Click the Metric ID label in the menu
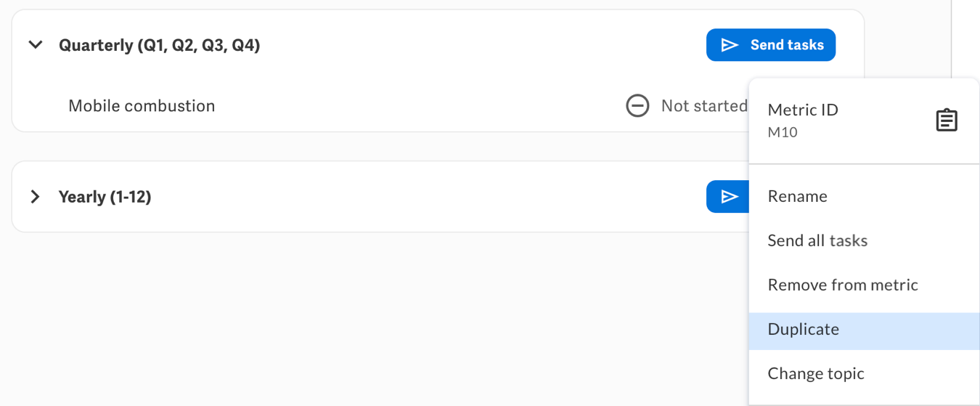This screenshot has width=980, height=406. pos(803,110)
